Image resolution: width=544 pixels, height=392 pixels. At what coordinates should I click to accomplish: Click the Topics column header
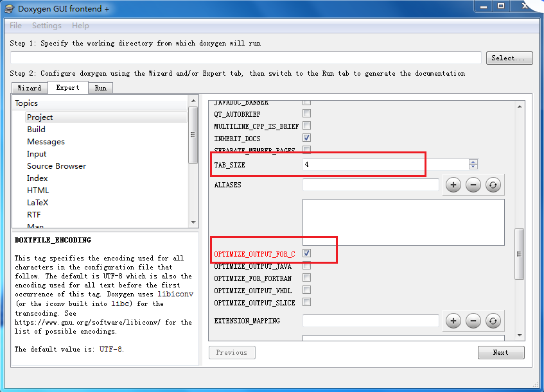click(x=101, y=103)
